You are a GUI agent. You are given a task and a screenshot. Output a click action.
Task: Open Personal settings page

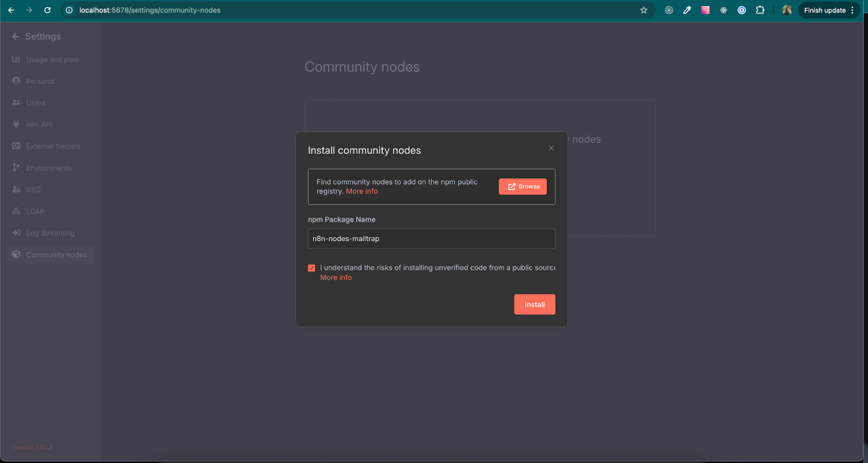coord(40,81)
